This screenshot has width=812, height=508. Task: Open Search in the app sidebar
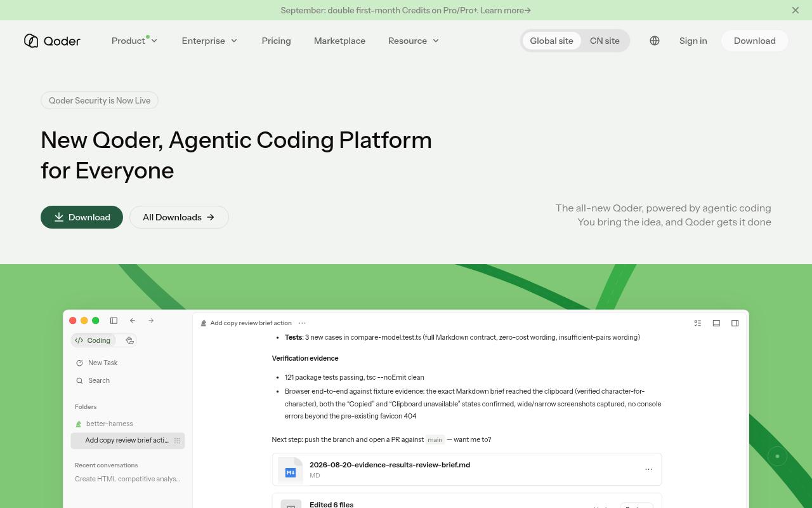[x=93, y=380]
